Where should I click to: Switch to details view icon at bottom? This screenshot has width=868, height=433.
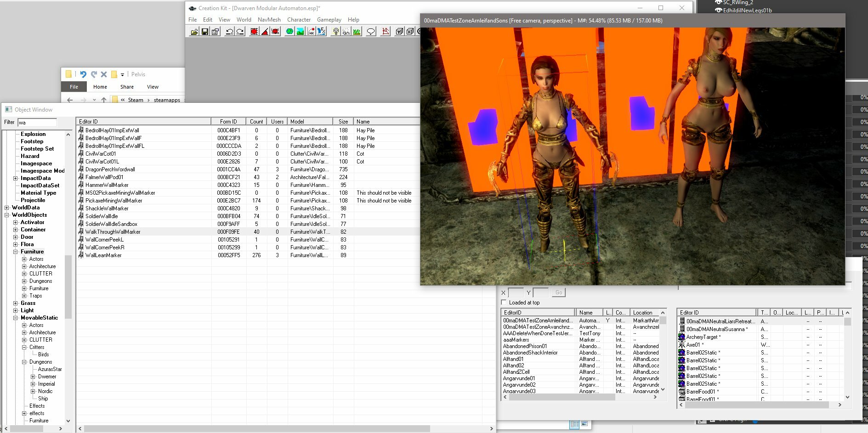[574, 424]
